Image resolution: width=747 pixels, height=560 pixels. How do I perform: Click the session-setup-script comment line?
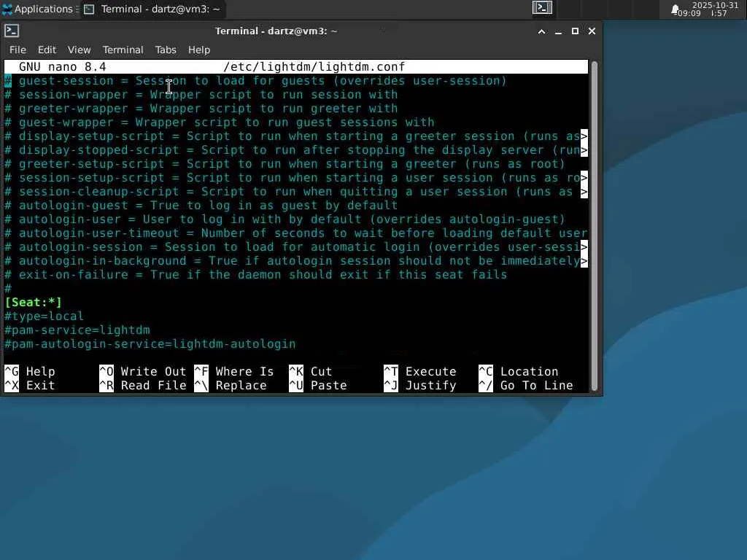point(296,178)
